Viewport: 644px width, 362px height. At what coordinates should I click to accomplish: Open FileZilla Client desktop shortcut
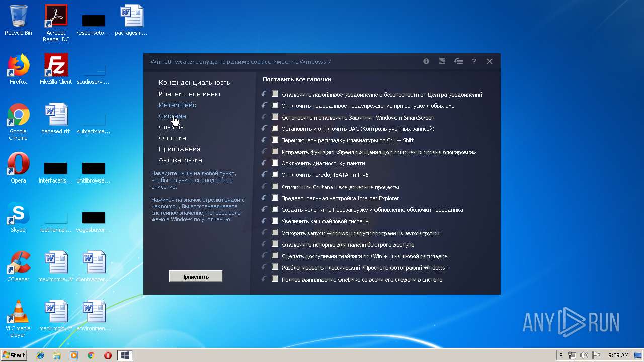[56, 69]
